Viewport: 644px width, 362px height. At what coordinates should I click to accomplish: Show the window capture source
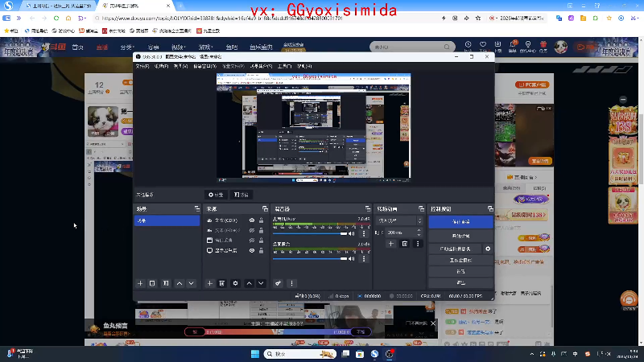(252, 240)
